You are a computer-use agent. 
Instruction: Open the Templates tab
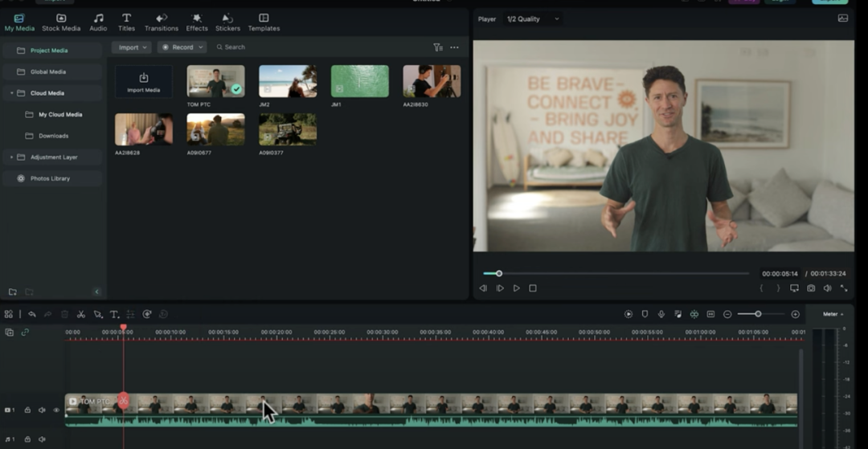[264, 22]
